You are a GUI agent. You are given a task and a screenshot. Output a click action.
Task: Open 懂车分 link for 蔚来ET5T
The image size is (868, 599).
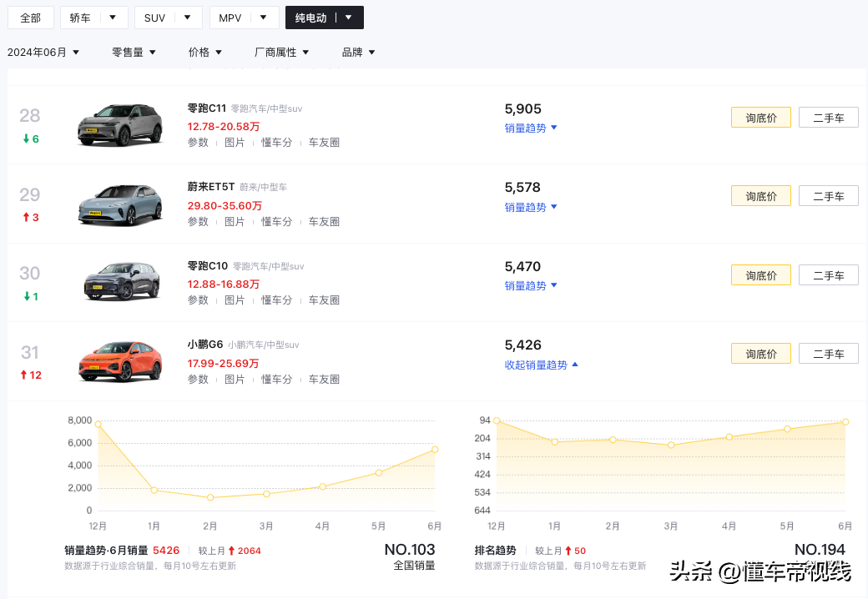point(276,221)
